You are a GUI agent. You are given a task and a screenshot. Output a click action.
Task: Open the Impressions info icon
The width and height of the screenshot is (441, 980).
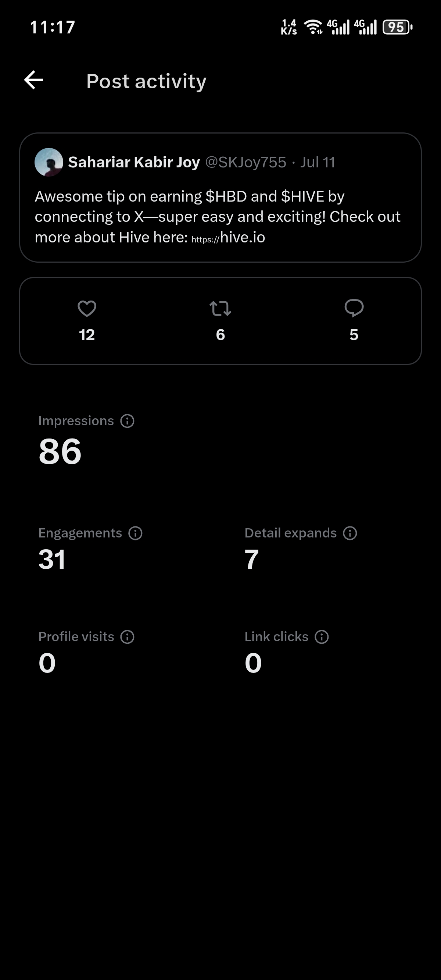[x=128, y=421]
